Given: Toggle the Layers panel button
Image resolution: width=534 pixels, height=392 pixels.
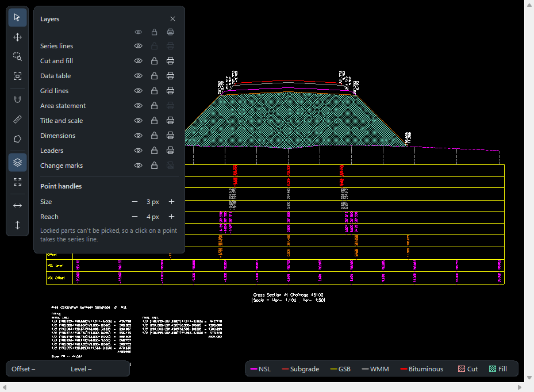Looking at the screenshot, I should pyautogui.click(x=17, y=163).
